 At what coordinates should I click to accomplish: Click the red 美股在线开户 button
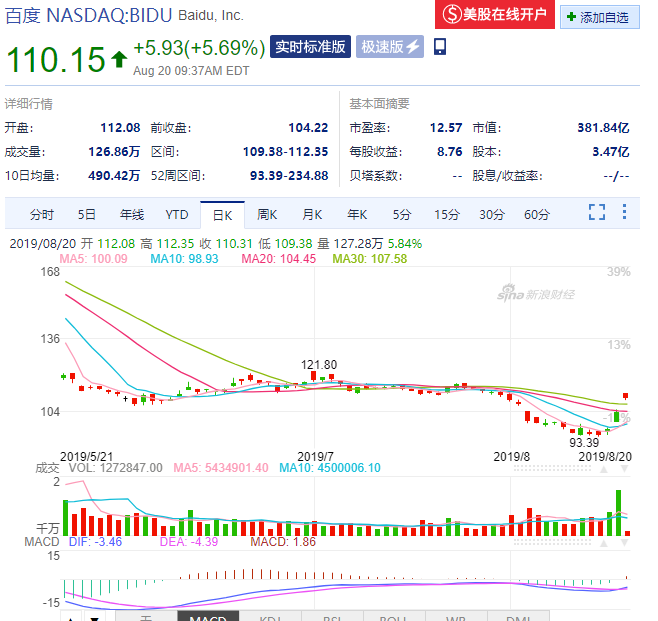pyautogui.click(x=496, y=15)
